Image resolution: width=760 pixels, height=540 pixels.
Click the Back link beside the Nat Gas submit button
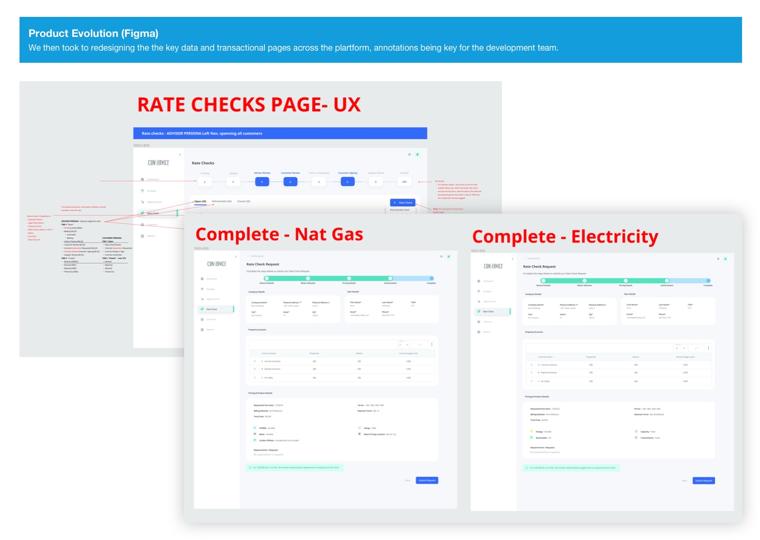click(x=408, y=480)
